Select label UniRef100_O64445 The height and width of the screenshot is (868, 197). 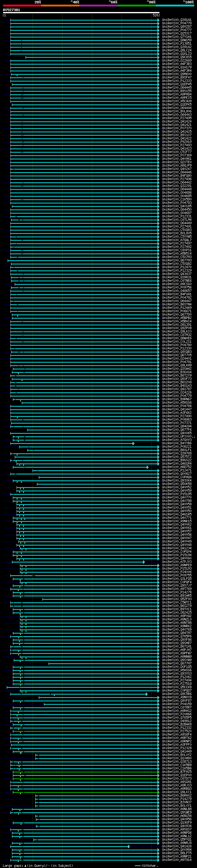(177, 88)
